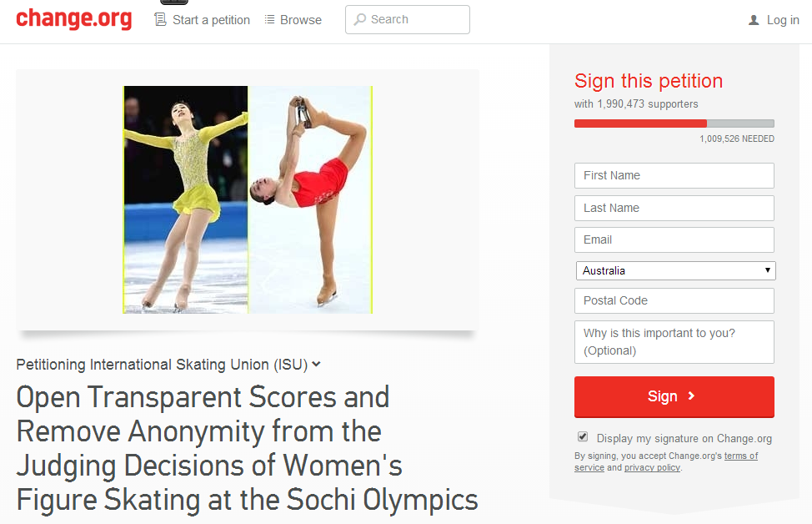Focus the Last Name field
Viewport: 812px width, 524px height.
pos(674,208)
